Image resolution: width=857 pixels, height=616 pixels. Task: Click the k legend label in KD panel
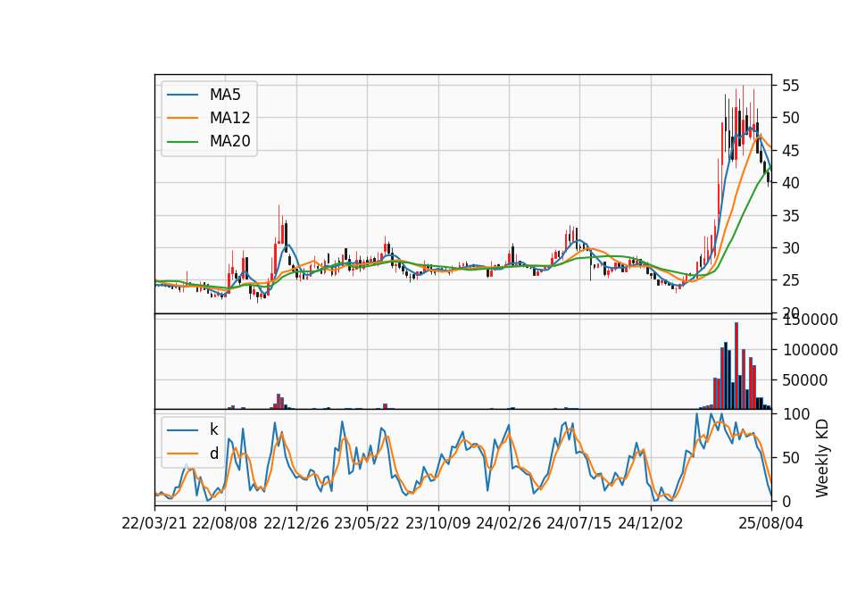pos(213,429)
